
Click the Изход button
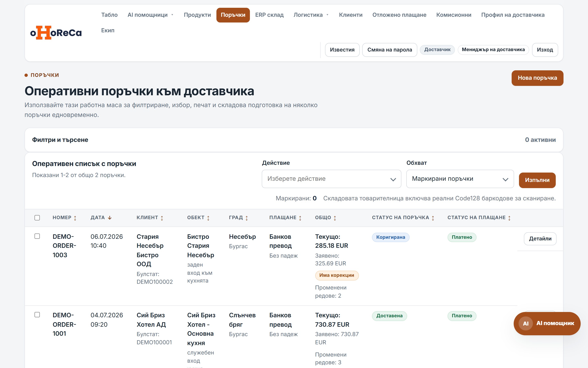click(x=545, y=50)
